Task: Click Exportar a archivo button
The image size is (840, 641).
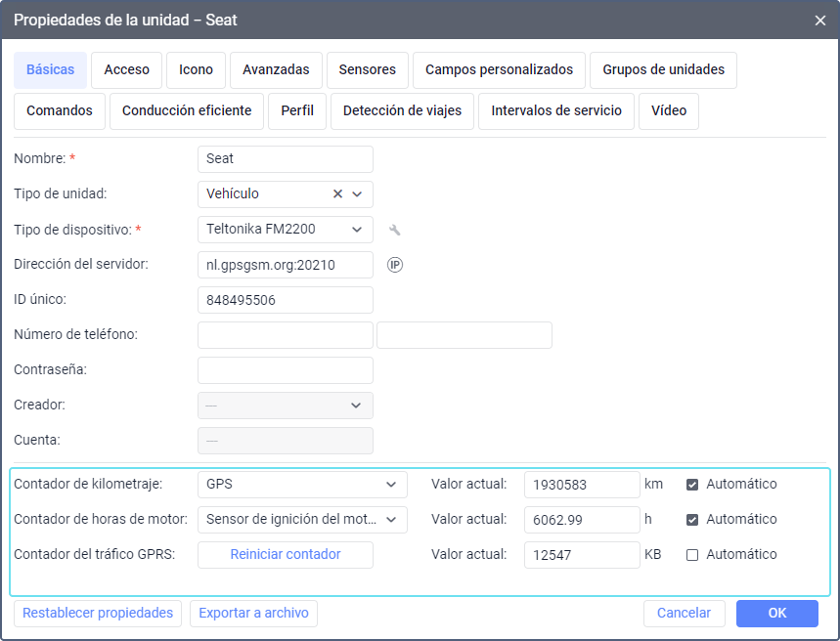Action: click(x=253, y=614)
